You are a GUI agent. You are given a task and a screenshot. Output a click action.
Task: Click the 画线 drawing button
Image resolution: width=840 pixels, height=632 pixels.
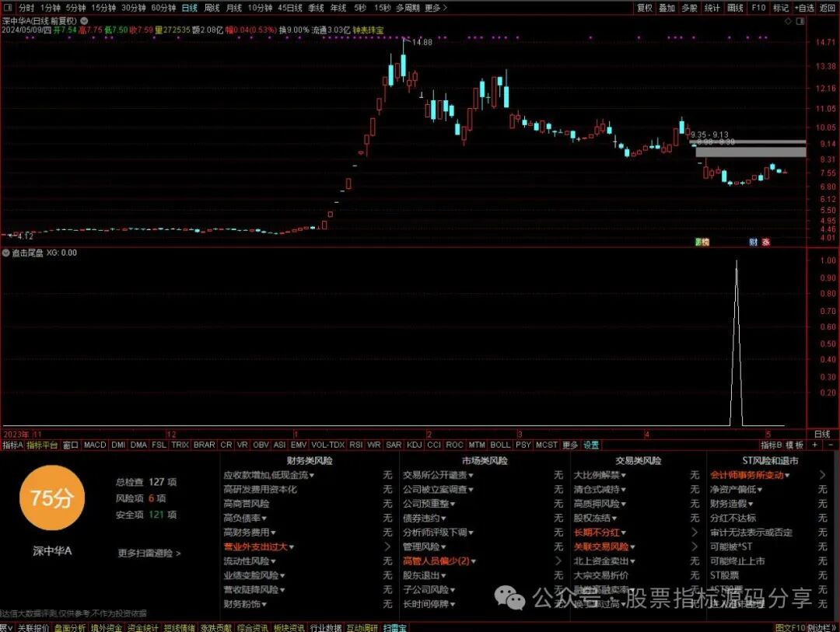[x=735, y=8]
